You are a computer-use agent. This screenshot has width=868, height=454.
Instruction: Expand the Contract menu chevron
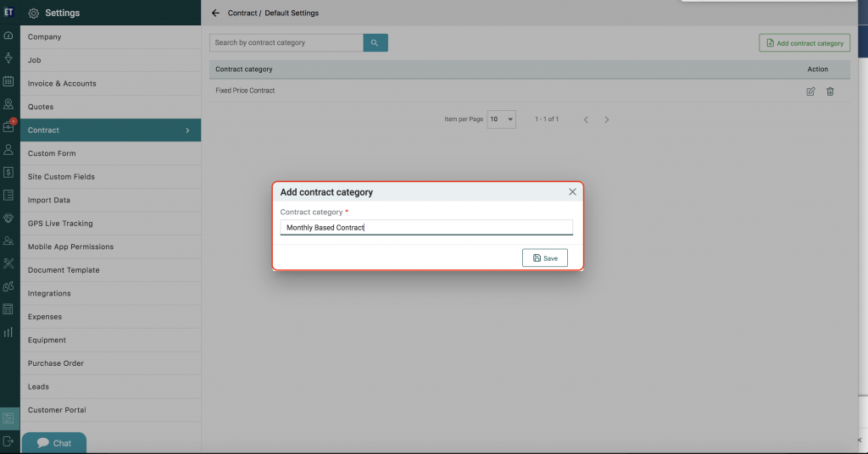coord(187,130)
